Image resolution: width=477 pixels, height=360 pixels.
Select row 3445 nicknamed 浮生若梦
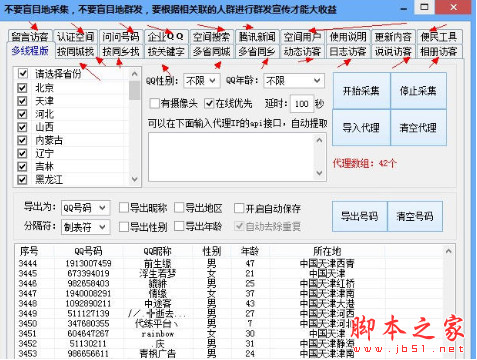click(229, 273)
